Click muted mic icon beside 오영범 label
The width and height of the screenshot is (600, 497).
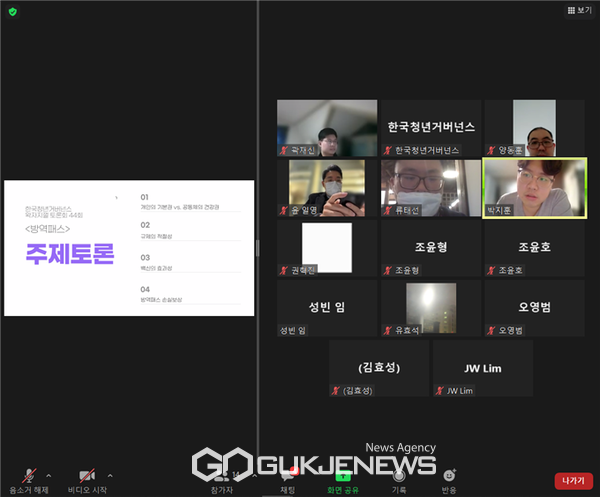pyautogui.click(x=491, y=331)
